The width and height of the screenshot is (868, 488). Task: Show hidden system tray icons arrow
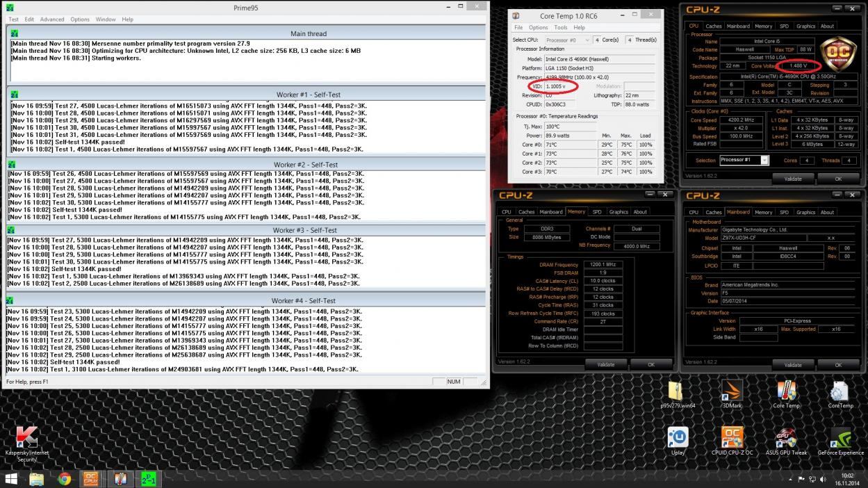[790, 480]
